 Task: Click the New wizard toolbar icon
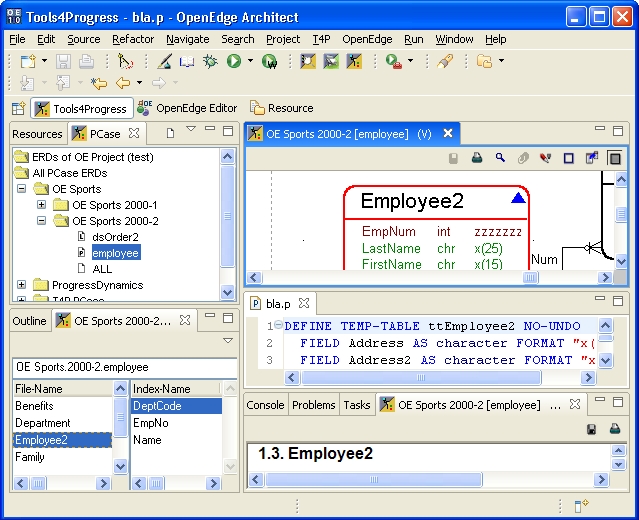29,62
